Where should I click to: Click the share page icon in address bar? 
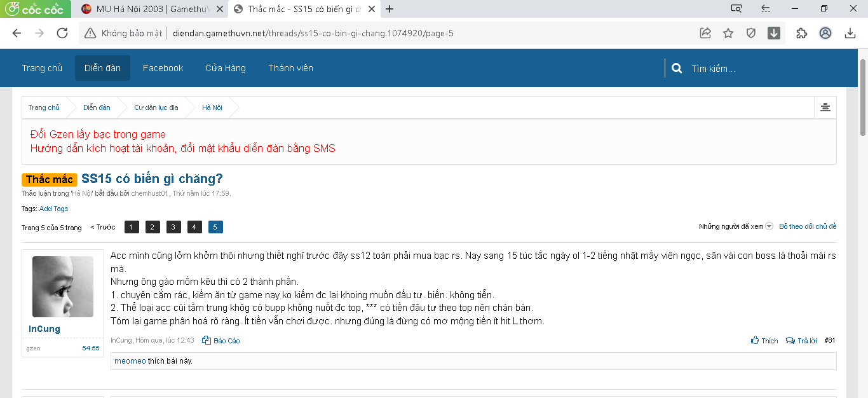705,34
